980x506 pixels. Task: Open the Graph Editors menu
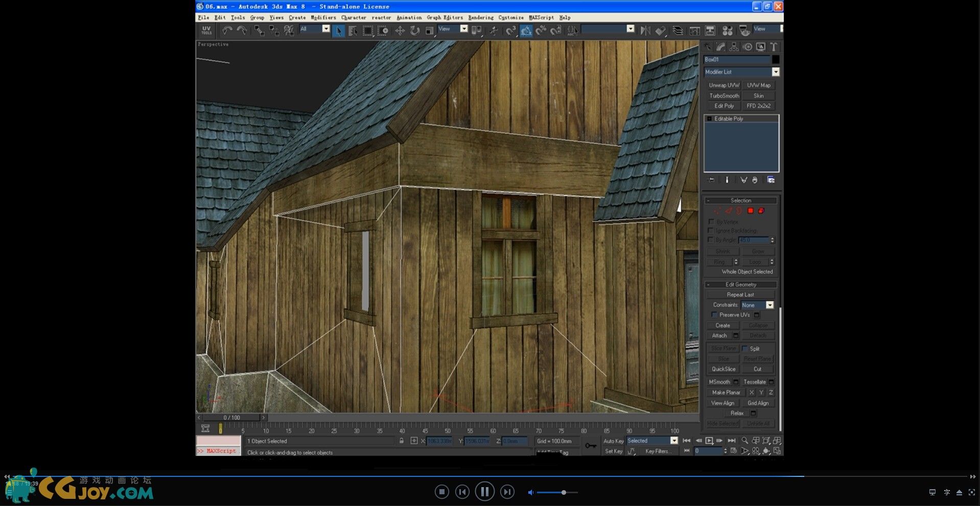[x=445, y=17]
